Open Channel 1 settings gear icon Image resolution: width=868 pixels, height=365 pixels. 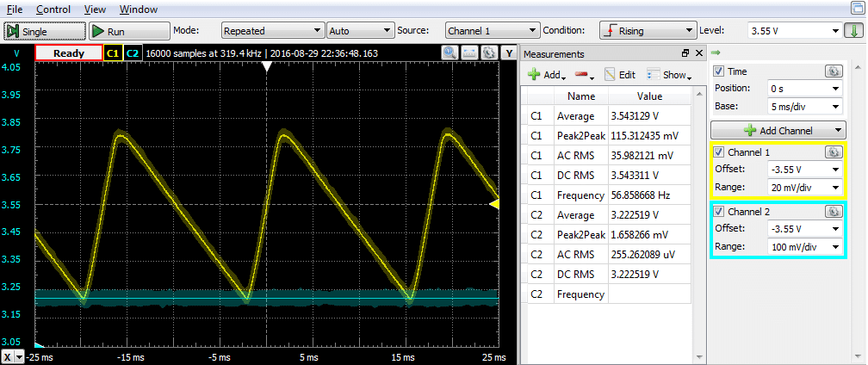pyautogui.click(x=834, y=152)
